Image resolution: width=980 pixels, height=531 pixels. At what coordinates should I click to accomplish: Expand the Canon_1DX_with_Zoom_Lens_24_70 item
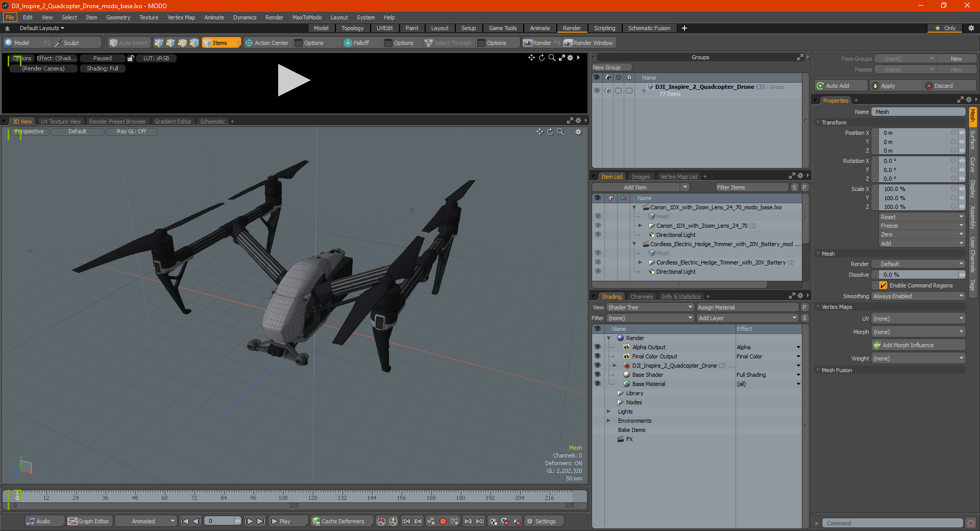(640, 226)
